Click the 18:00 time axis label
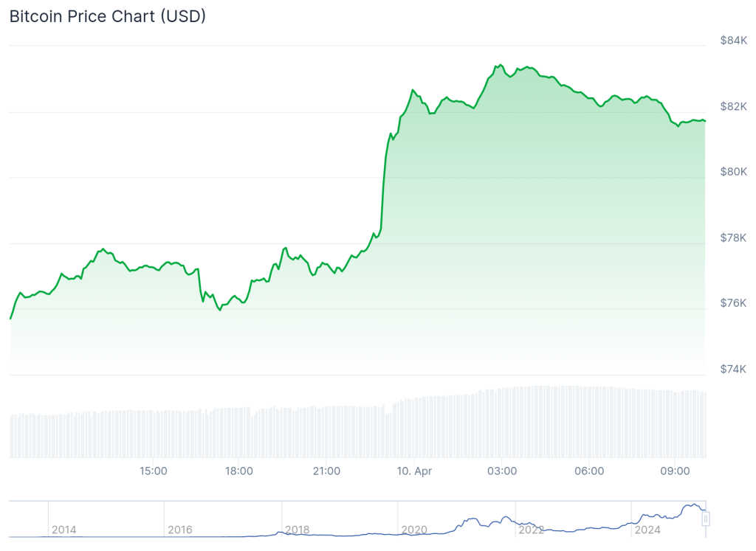This screenshot has height=551, width=756. click(x=239, y=471)
